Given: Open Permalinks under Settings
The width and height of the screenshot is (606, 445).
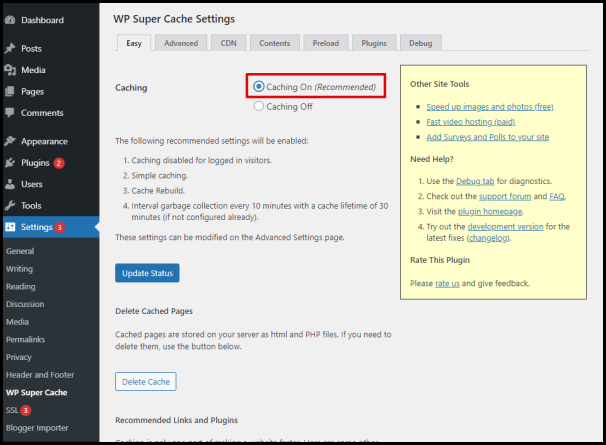Looking at the screenshot, I should click(26, 339).
